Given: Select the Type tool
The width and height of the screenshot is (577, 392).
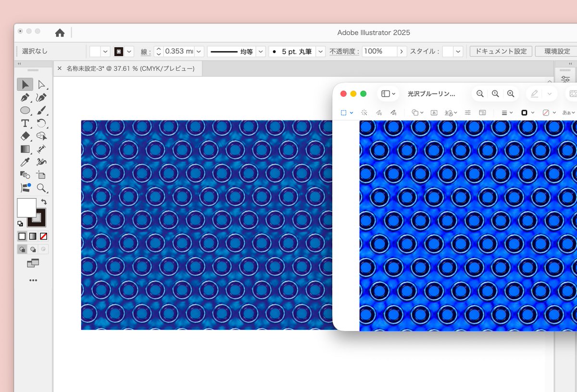Looking at the screenshot, I should [25, 124].
